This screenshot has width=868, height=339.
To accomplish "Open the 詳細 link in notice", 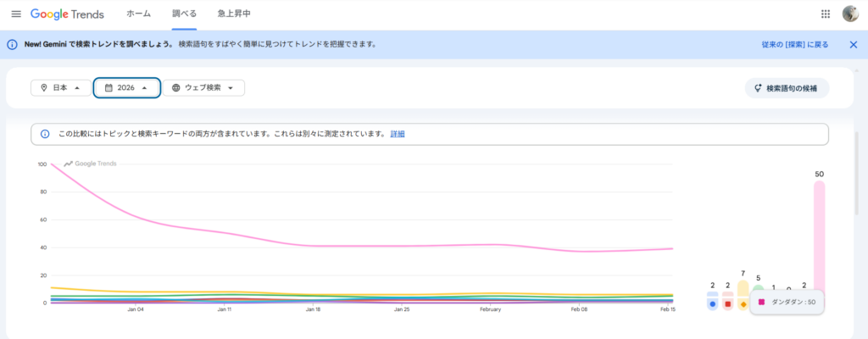I will coord(398,134).
